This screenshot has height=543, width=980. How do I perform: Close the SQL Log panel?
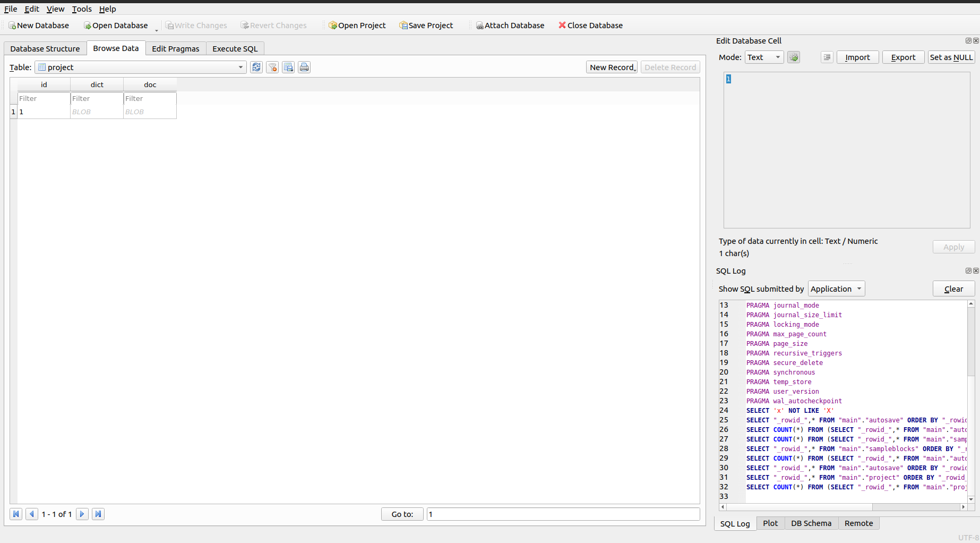[x=976, y=271]
